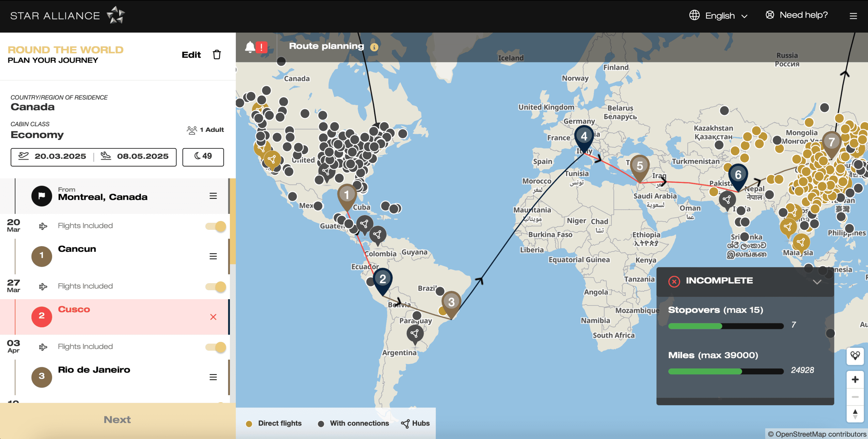Click the Next button
Image resolution: width=868 pixels, height=439 pixels.
point(118,420)
